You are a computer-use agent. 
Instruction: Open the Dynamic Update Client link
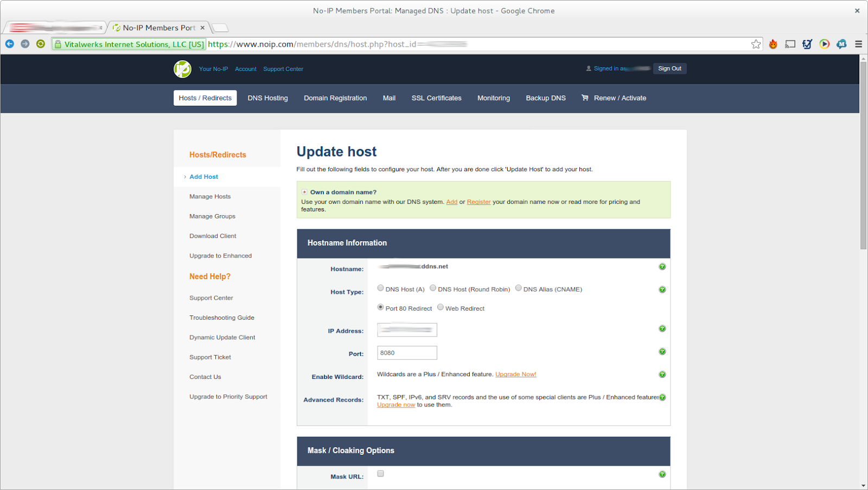click(x=222, y=338)
